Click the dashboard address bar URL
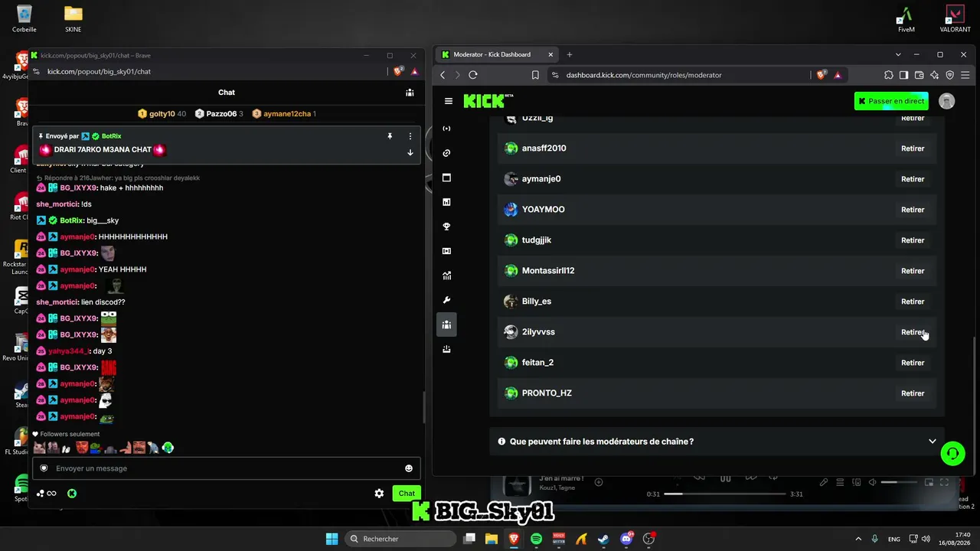 (x=644, y=75)
